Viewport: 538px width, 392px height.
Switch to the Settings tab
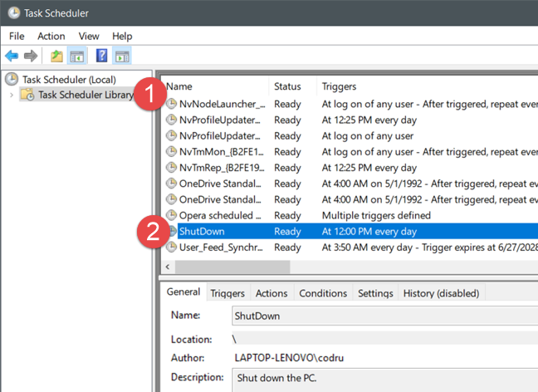coord(375,293)
